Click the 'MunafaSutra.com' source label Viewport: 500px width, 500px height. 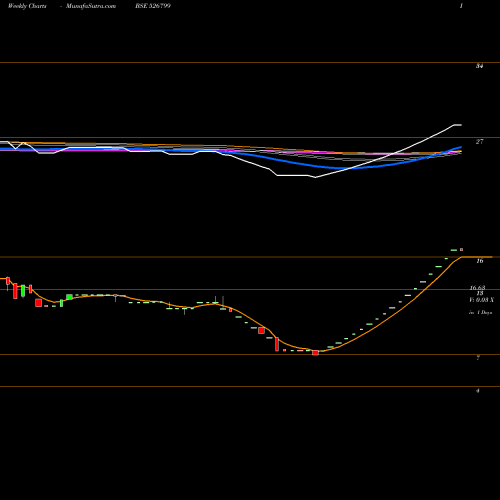[x=91, y=6]
